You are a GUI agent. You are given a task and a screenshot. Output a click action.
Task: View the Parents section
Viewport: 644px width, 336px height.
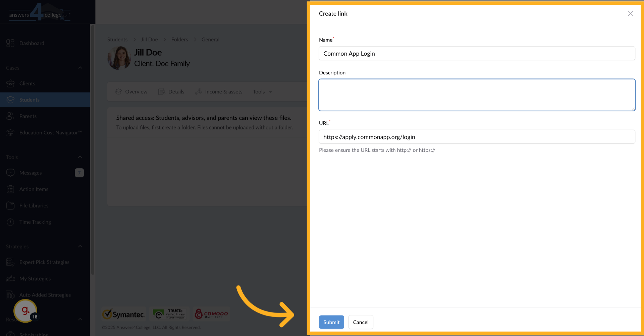tap(28, 116)
